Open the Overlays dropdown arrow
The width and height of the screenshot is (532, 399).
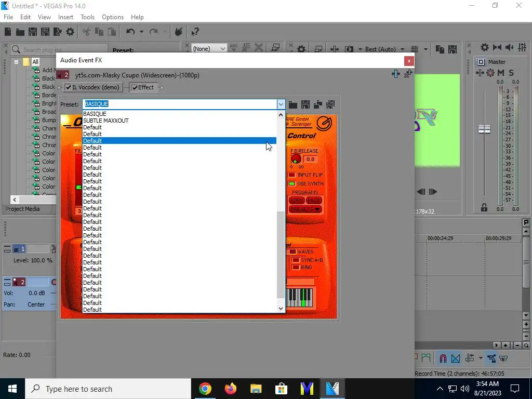[x=425, y=49]
